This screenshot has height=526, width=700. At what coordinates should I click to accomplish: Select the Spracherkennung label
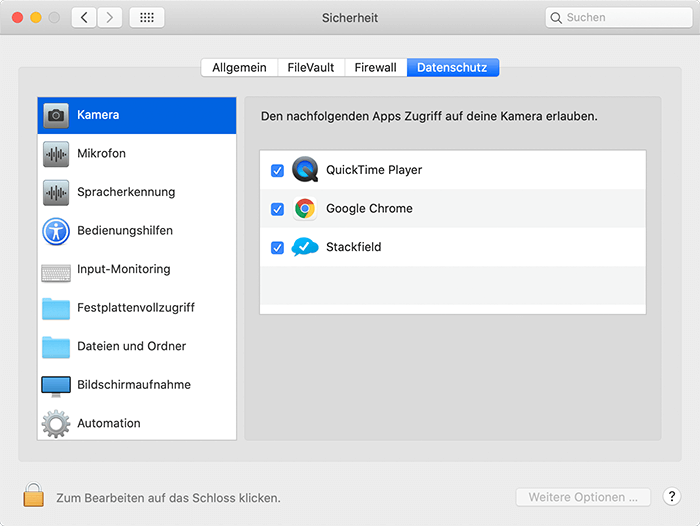(x=126, y=192)
